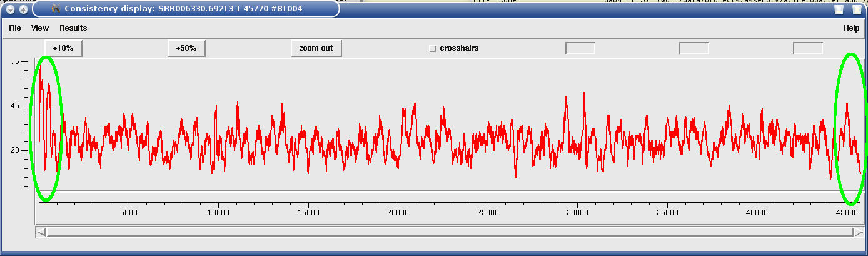Click the 5000 axis label
Screen dimensions: 868x256
click(128, 213)
